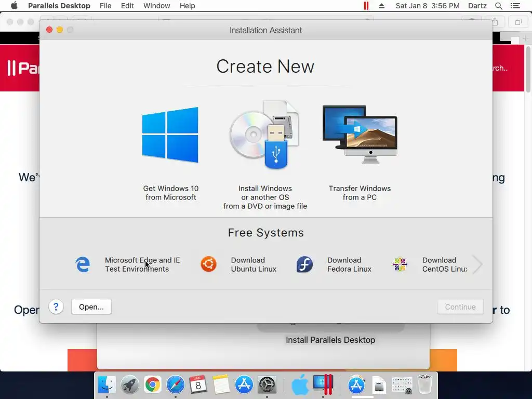Click the Microsoft Edge icon in Free Systems
The width and height of the screenshot is (532, 399).
83,264
